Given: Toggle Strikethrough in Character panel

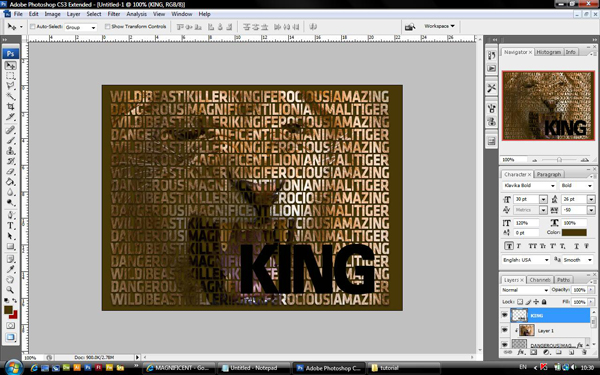Looking at the screenshot, I should click(x=587, y=246).
